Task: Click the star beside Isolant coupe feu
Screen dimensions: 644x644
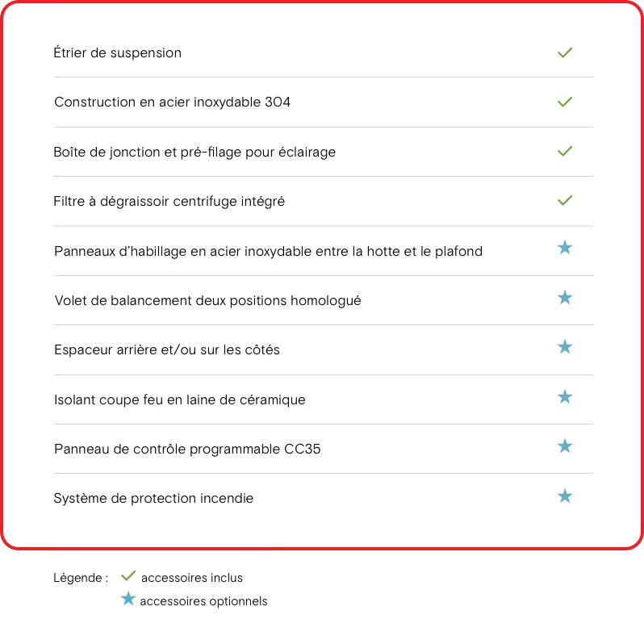Action: (565, 397)
